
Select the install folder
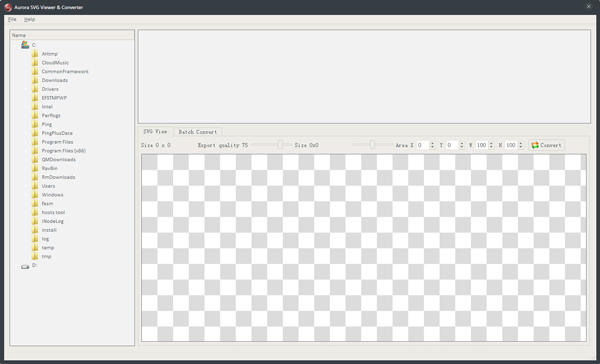[49, 230]
